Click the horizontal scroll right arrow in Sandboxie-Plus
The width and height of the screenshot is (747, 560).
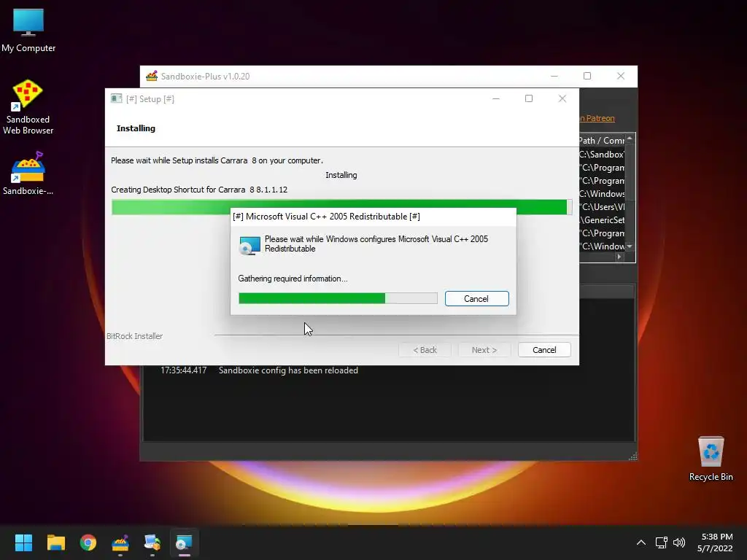[x=619, y=257]
